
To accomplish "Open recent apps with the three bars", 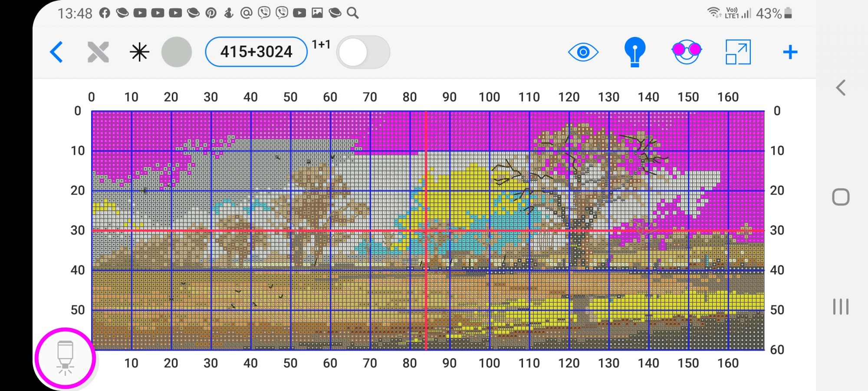I will pyautogui.click(x=841, y=307).
